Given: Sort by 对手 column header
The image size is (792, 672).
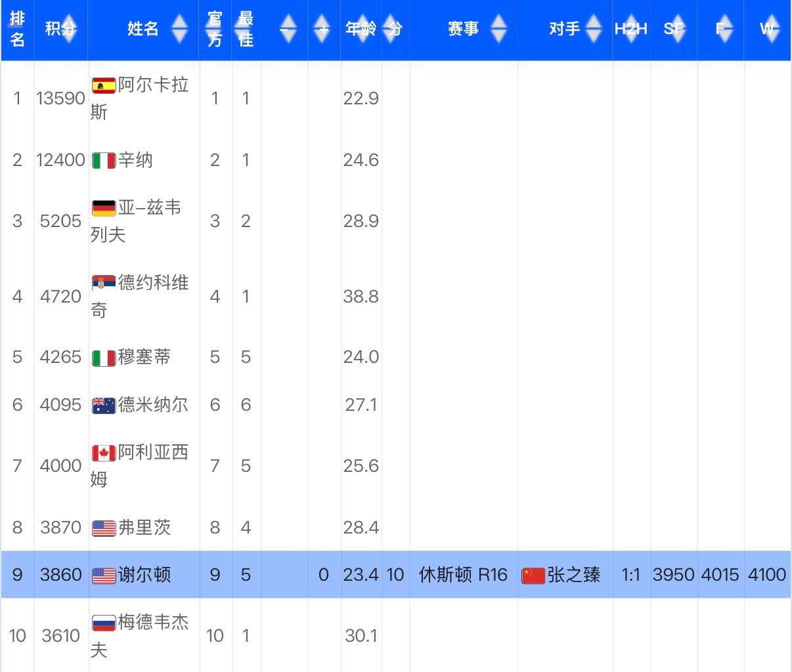Looking at the screenshot, I should click(565, 30).
